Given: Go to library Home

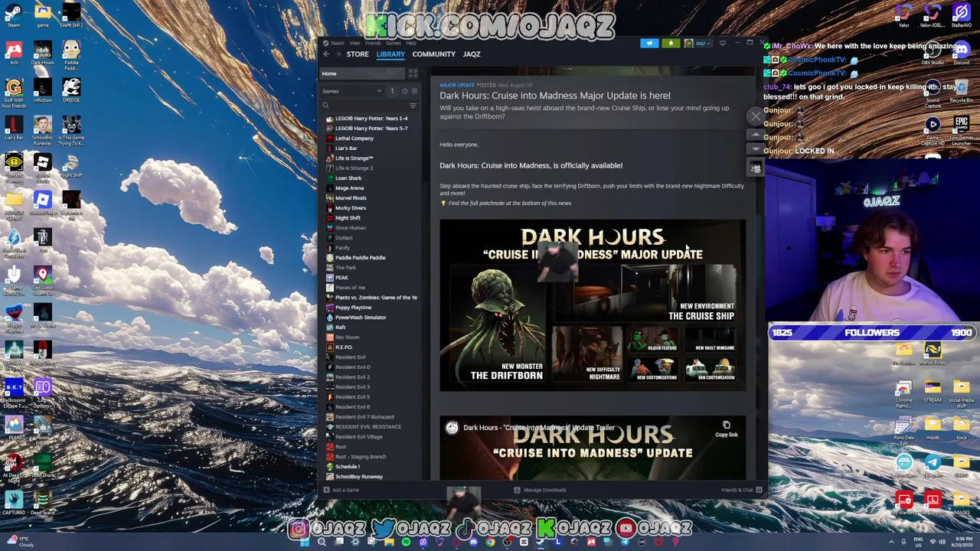Looking at the screenshot, I should [363, 73].
